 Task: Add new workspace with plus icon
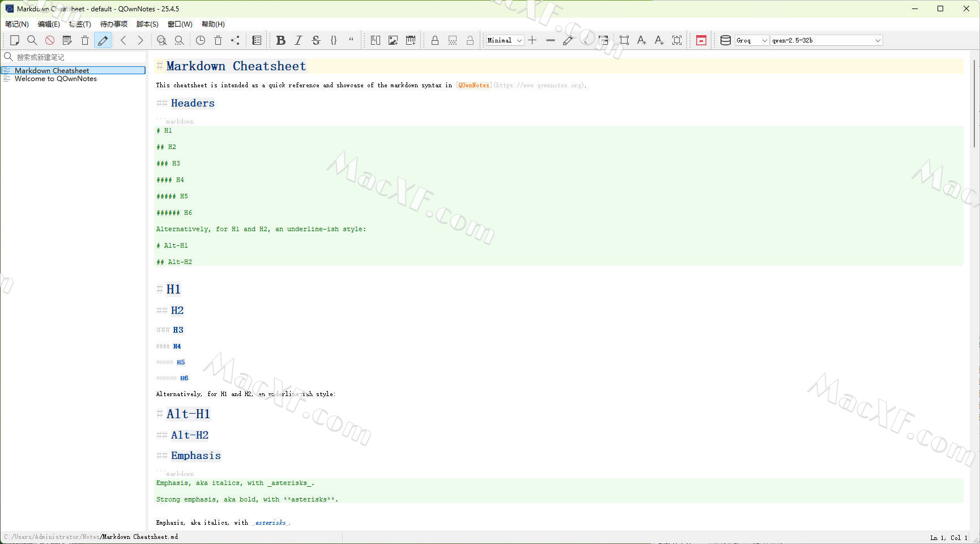pos(532,40)
